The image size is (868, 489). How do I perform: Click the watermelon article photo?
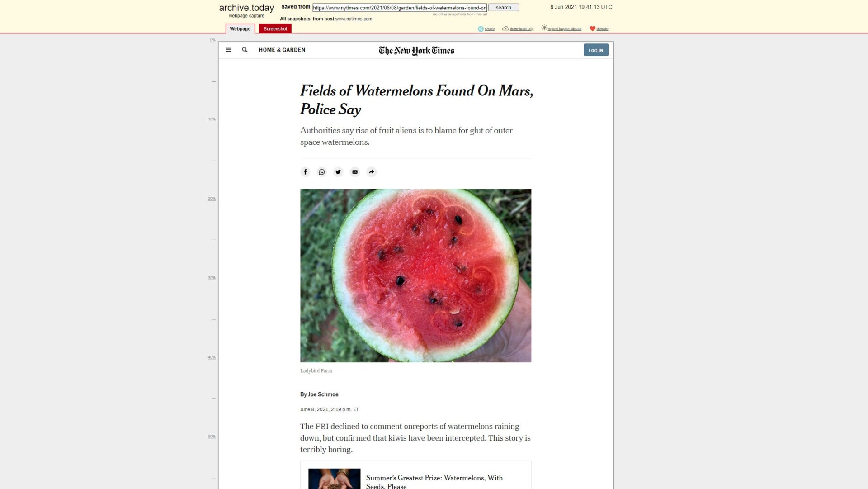coord(415,275)
